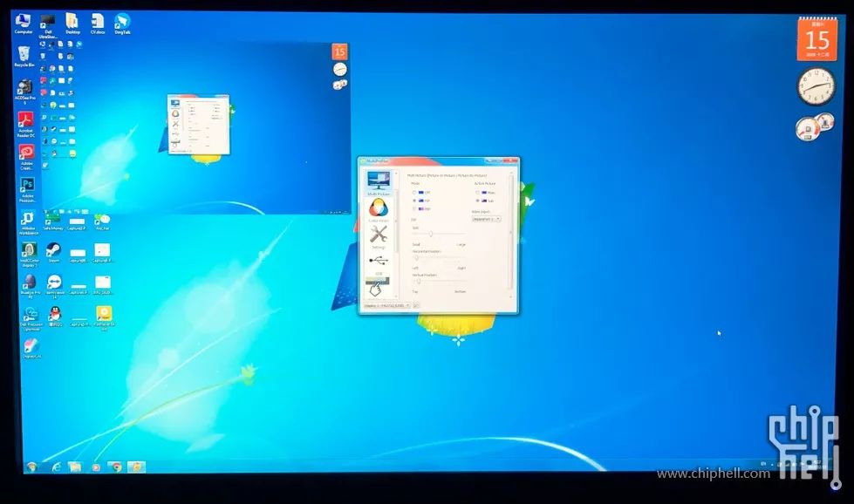Open the hand pointer sidebar icon
Viewport: 854px width, 504px height.
377,289
